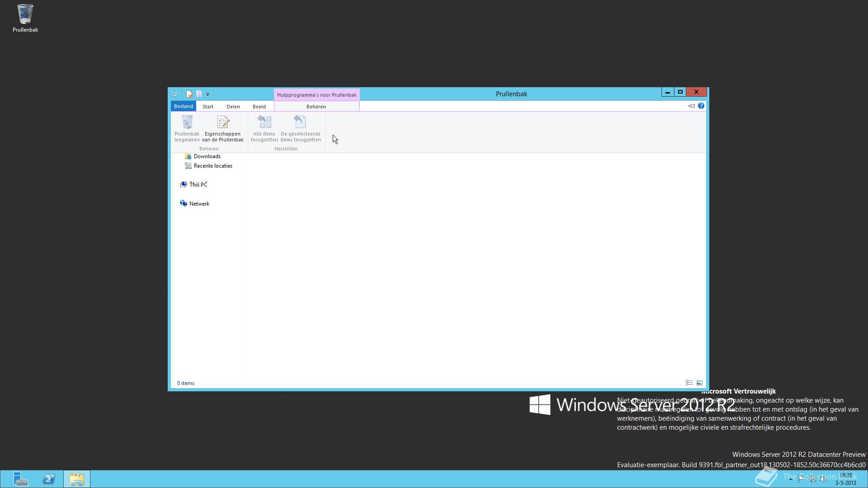868x488 pixels.
Task: Switch to the Beeld ribbon tab
Action: (x=259, y=107)
